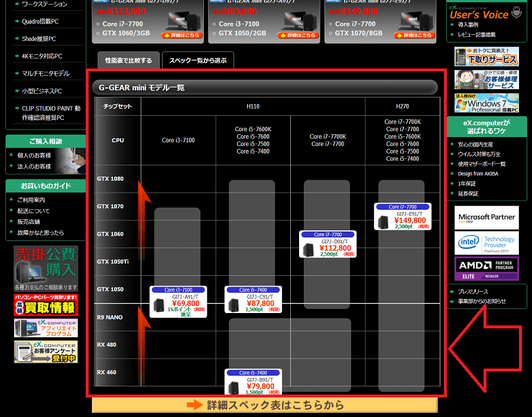
Task: Open the 延長保証 link
Action: (x=468, y=194)
